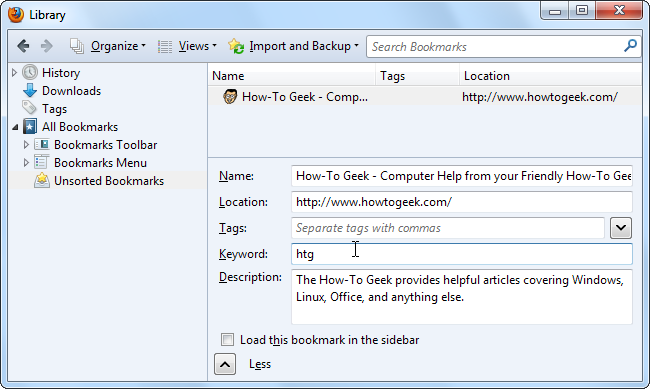Open the Views menu
Image resolution: width=650 pixels, height=389 pixels.
197,46
